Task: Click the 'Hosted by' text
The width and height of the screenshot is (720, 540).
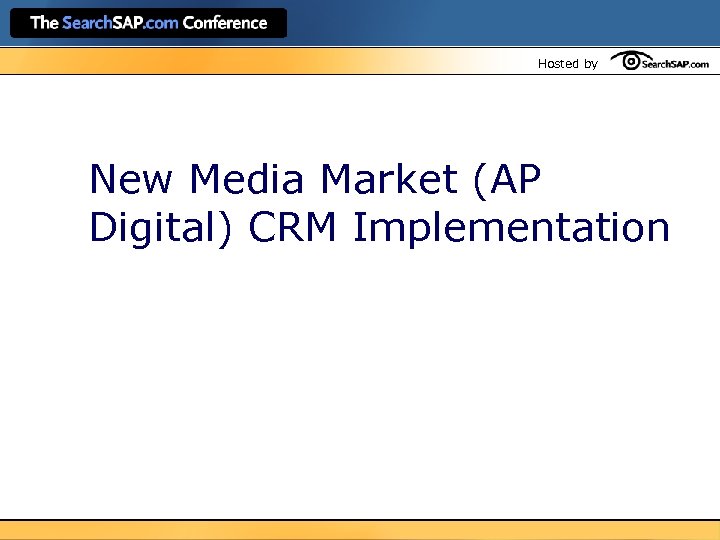Action: pos(568,63)
